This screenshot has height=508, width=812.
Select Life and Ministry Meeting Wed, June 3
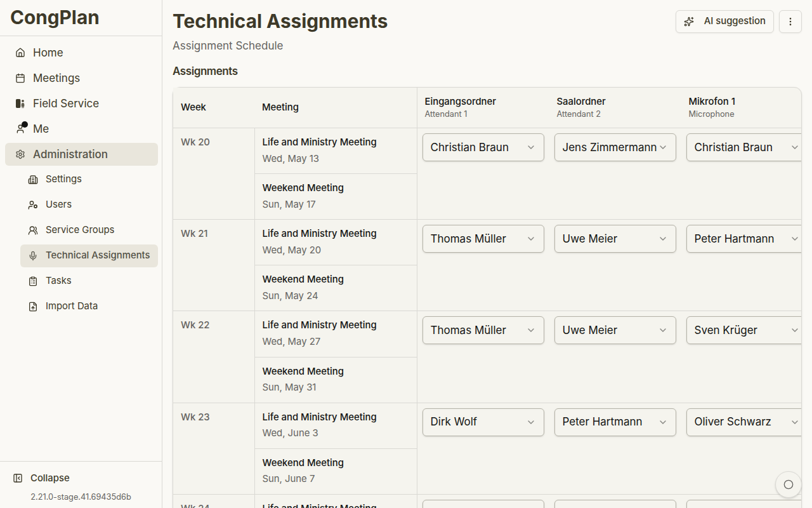coord(336,425)
